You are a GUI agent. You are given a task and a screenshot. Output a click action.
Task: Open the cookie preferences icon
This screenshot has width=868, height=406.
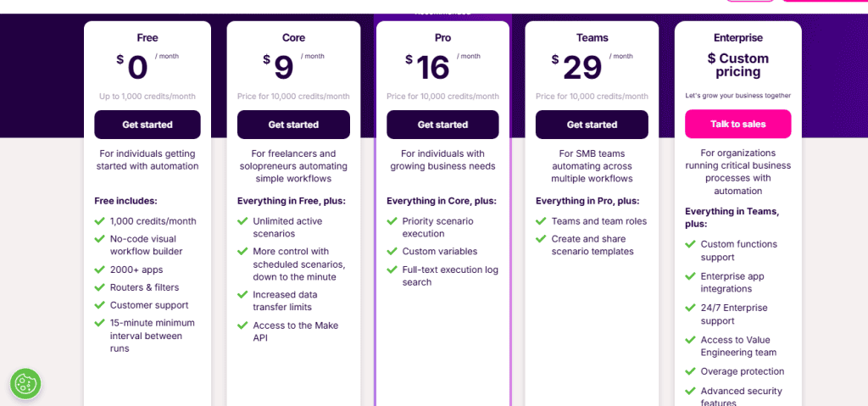pos(25,384)
